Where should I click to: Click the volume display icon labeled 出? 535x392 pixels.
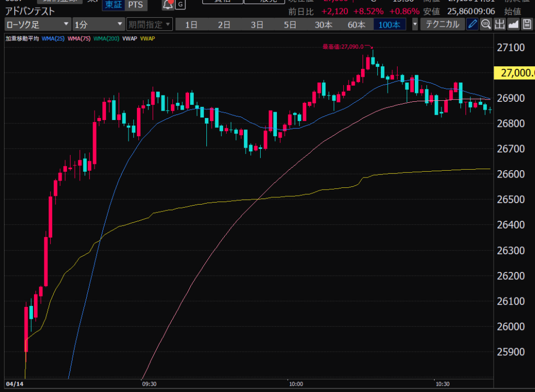(499, 24)
